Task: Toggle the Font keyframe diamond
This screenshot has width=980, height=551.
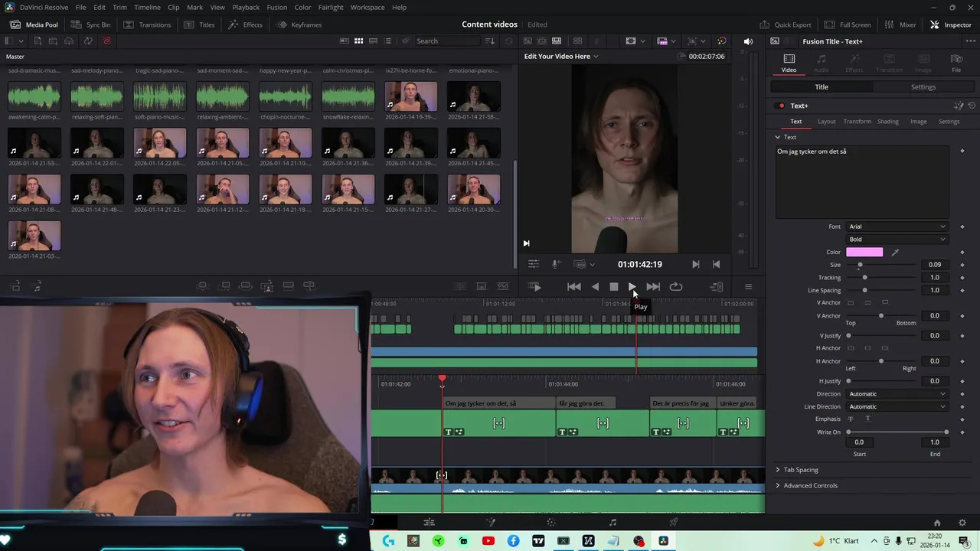Action: [962, 227]
